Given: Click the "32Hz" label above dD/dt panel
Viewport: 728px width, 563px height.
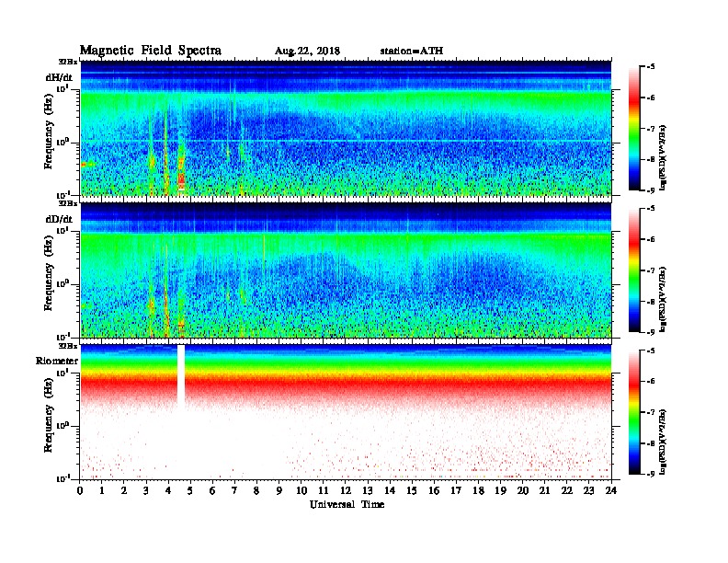Looking at the screenshot, I should (x=68, y=203).
